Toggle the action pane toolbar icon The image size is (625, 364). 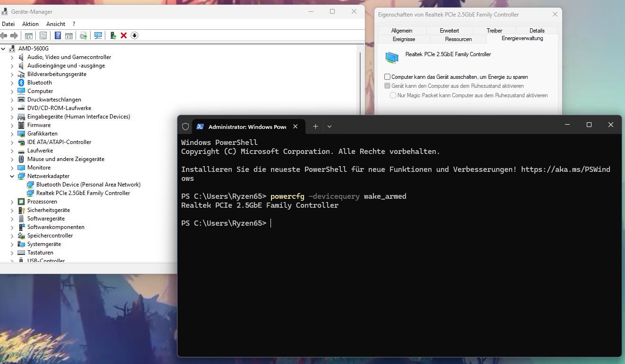point(69,35)
